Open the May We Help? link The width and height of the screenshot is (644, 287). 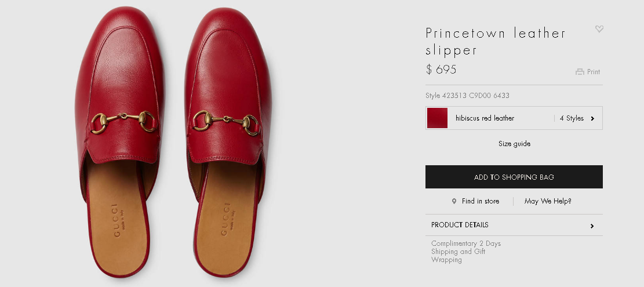pyautogui.click(x=547, y=201)
